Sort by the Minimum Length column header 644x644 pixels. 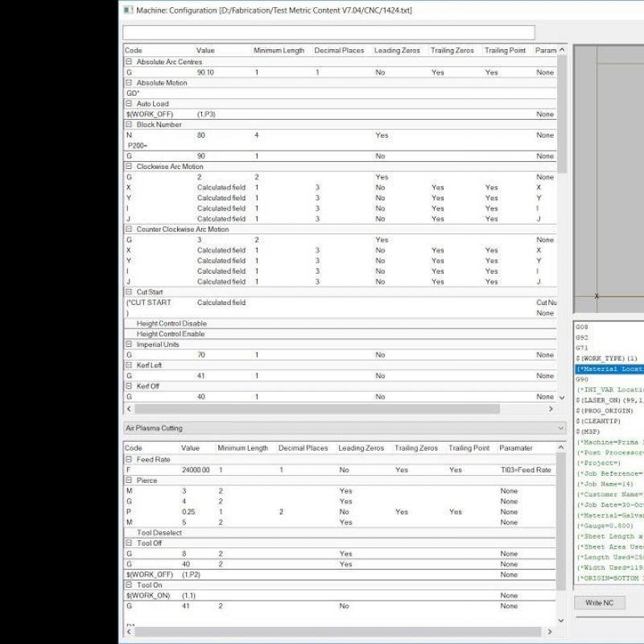tap(279, 51)
